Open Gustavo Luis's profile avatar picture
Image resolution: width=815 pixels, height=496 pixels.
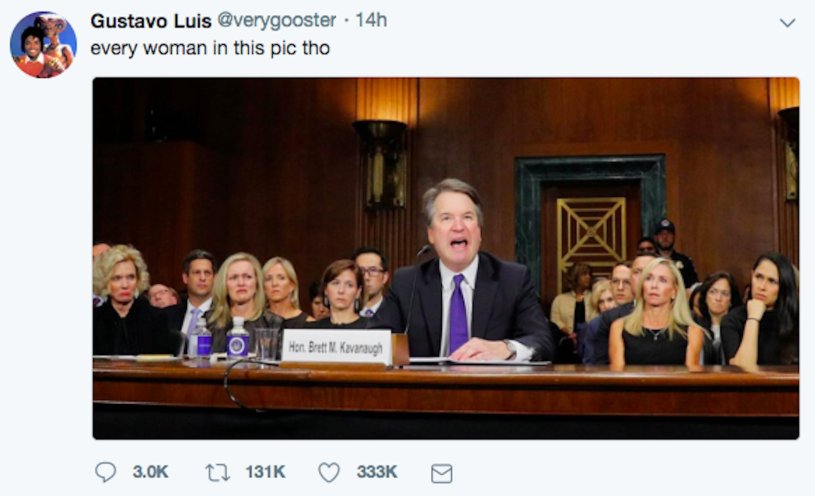coord(43,45)
